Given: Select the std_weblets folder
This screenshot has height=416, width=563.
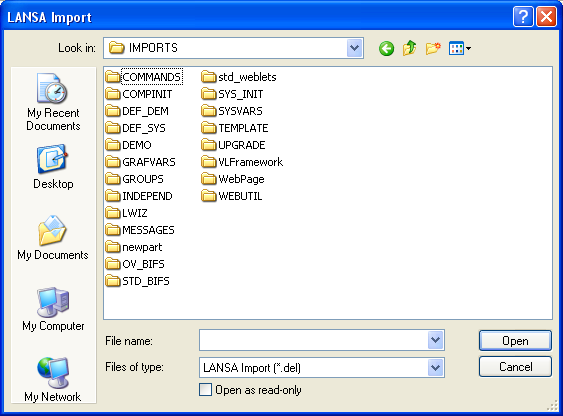Looking at the screenshot, I should [239, 77].
